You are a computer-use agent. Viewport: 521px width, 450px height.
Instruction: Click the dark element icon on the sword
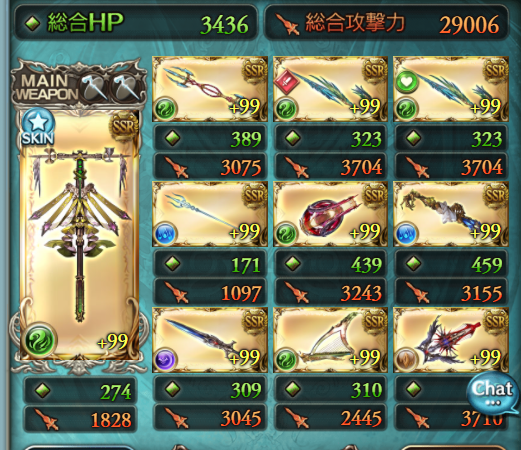[166, 359]
